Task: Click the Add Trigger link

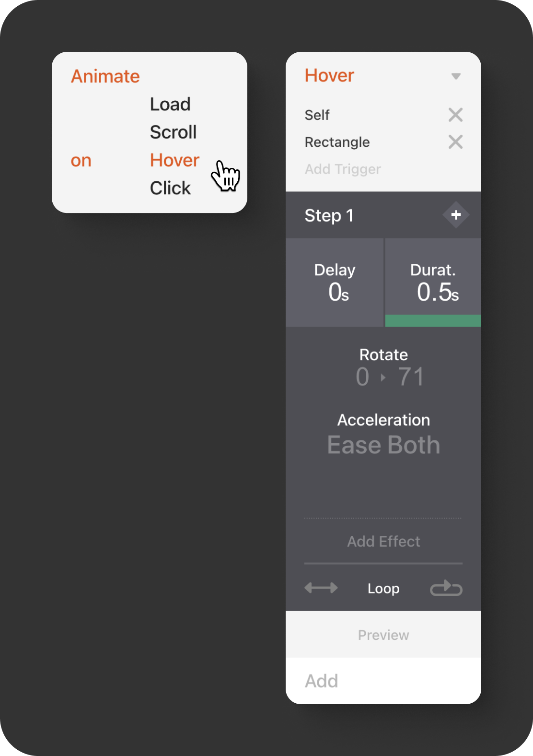Action: point(343,169)
